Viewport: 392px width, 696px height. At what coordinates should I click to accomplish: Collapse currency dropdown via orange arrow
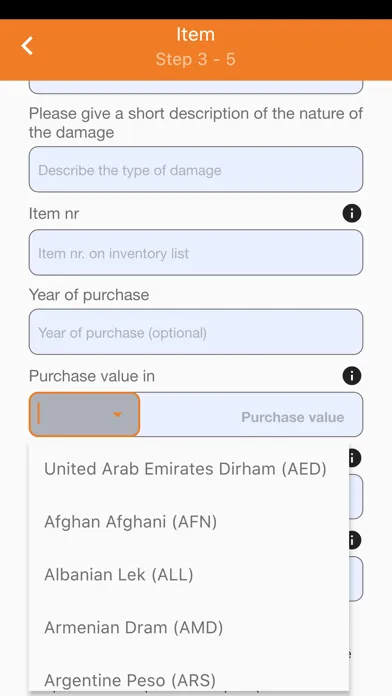117,415
